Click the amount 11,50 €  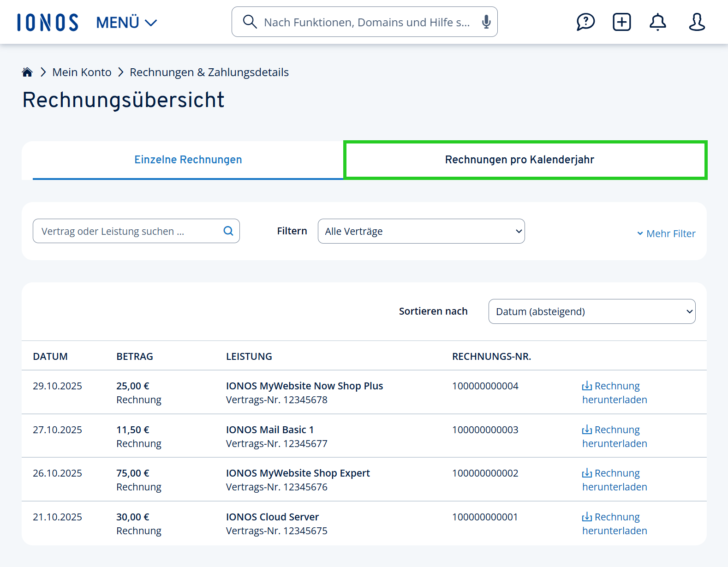pos(133,430)
